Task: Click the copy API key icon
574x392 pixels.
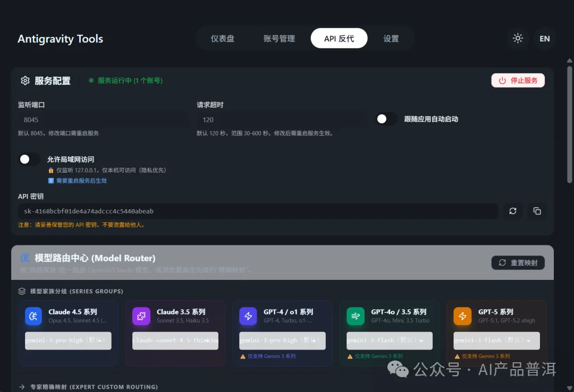Action: [537, 211]
